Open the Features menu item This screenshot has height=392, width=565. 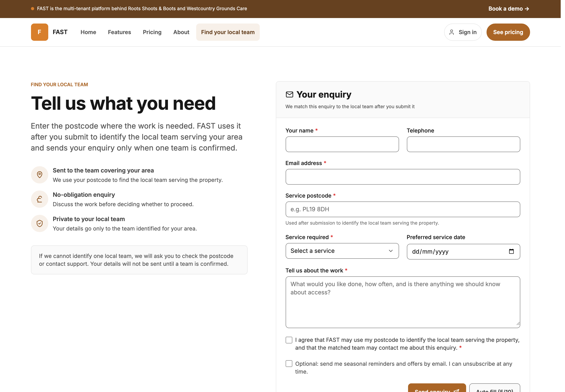(x=119, y=32)
